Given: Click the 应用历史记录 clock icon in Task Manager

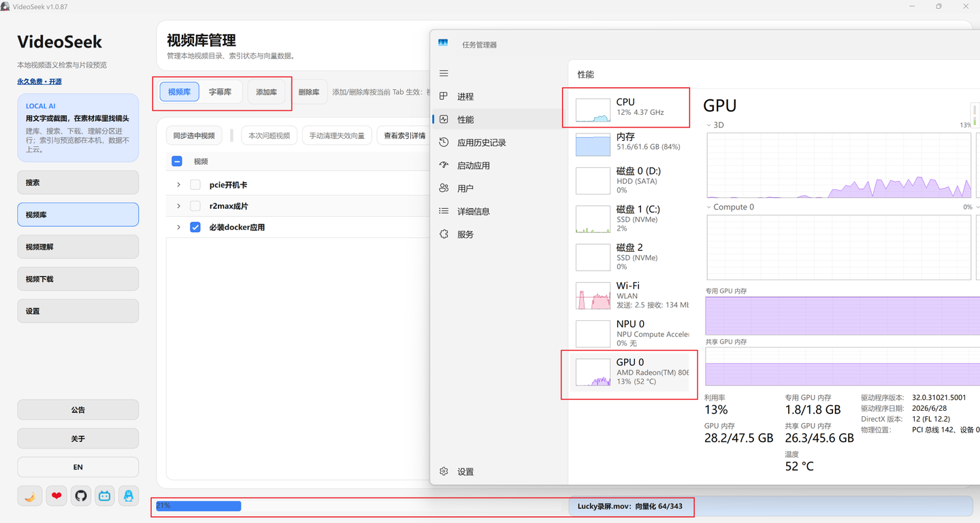Looking at the screenshot, I should [x=444, y=143].
